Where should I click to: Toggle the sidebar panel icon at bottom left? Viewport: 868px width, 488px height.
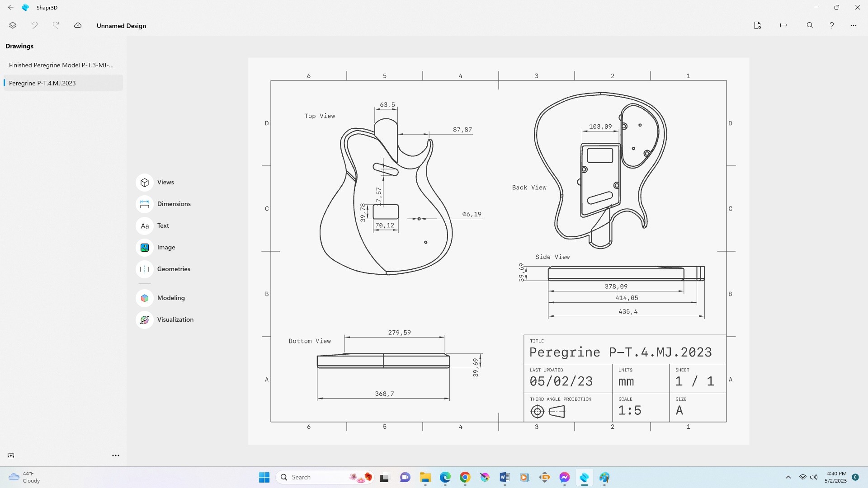tap(11, 455)
